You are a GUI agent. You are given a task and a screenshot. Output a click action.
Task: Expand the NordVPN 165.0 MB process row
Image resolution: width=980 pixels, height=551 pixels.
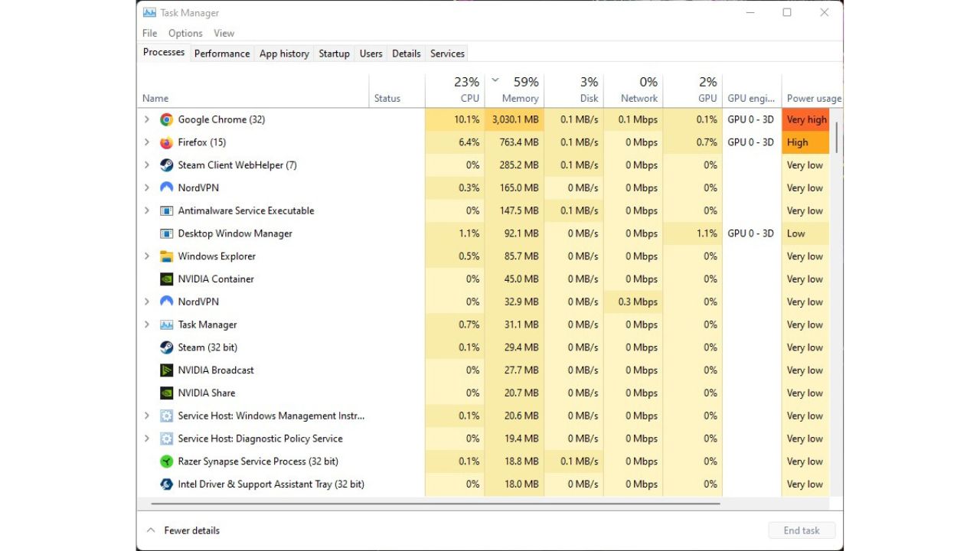point(147,187)
